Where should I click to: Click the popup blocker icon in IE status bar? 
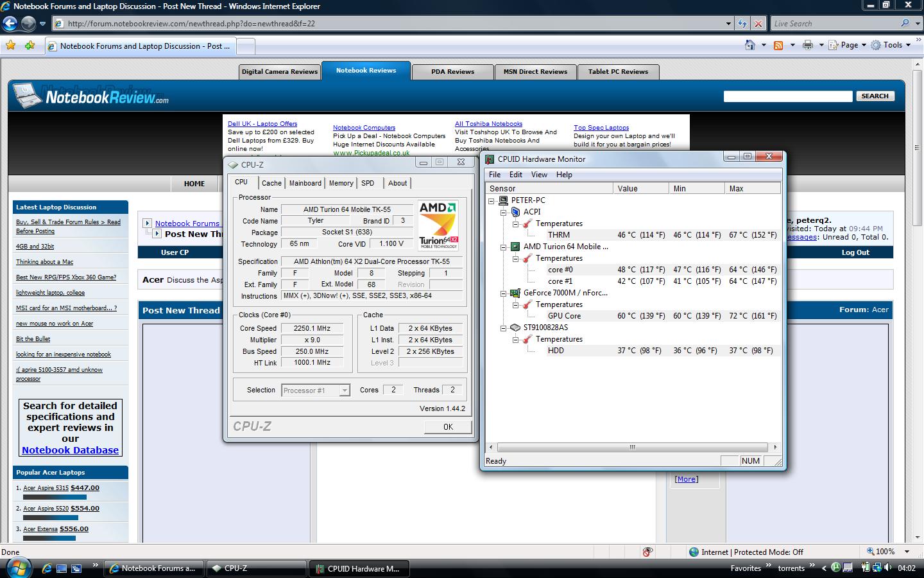click(647, 552)
